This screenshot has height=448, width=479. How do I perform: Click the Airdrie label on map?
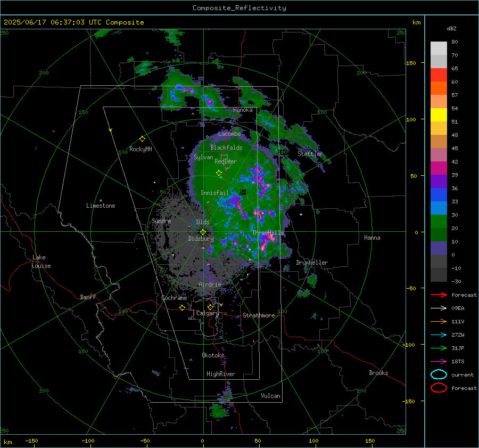210,284
